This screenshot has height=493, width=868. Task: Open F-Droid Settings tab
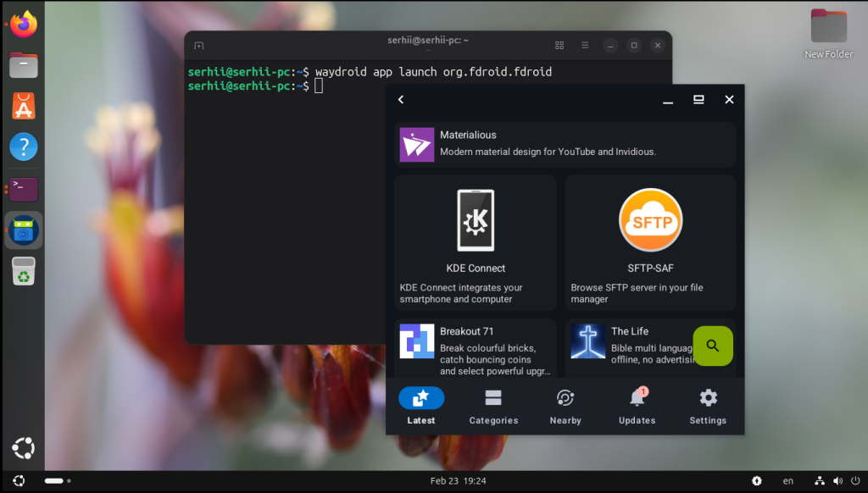click(708, 406)
